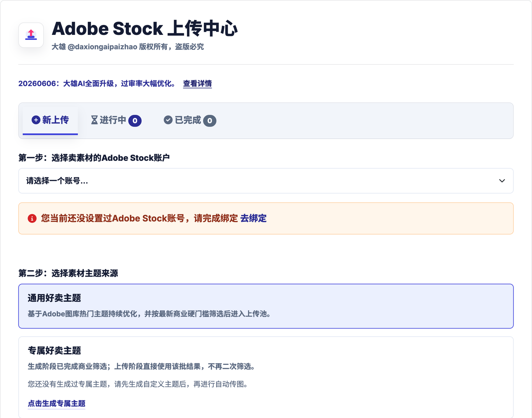Viewport: 532px width, 418px height.
Task: Click the Adobe Stock 上传中心 heading
Action: click(145, 28)
